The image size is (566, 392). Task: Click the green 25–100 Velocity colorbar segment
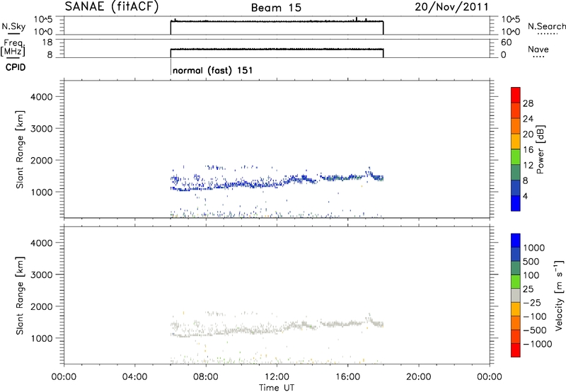[516, 282]
